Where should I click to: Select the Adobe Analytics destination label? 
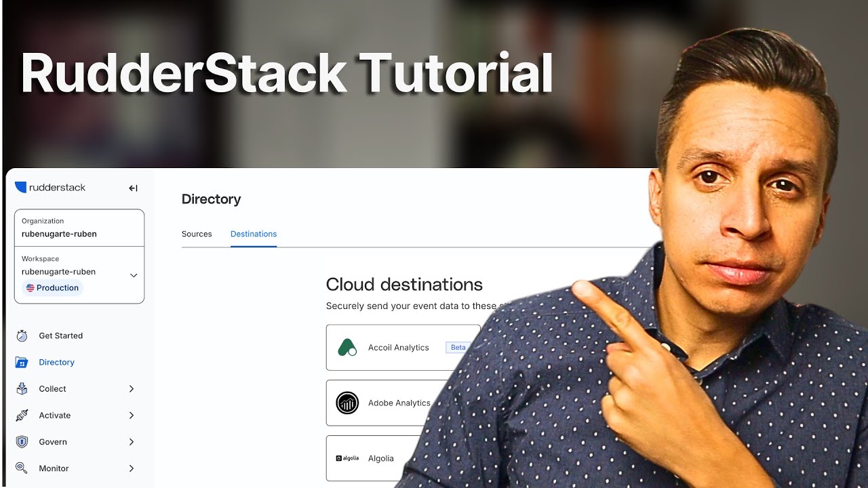coord(399,403)
